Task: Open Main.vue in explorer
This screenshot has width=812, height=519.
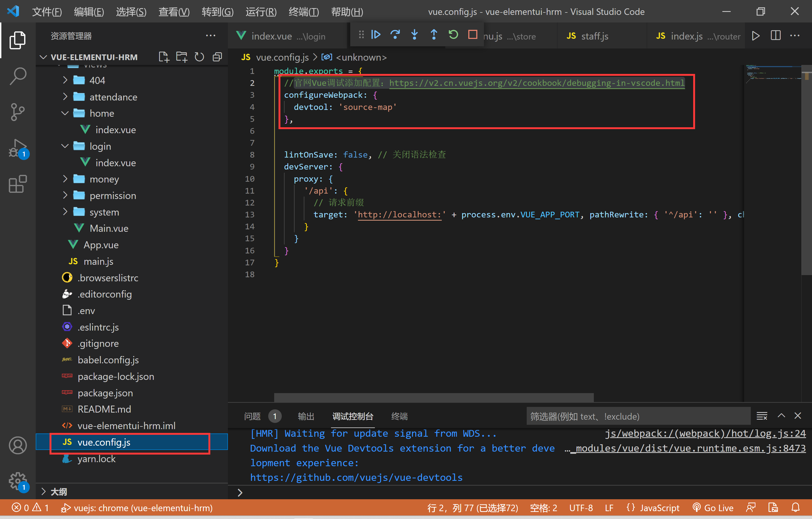Action: tap(132, 228)
